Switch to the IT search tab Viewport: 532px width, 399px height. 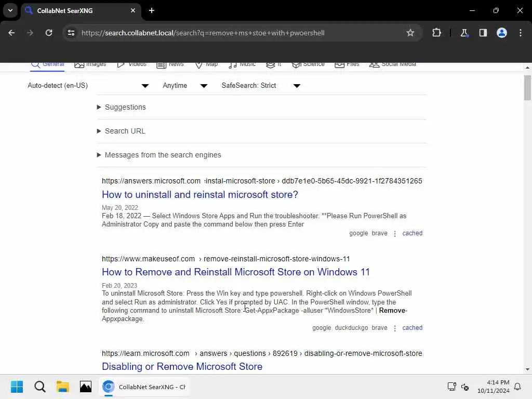point(273,64)
